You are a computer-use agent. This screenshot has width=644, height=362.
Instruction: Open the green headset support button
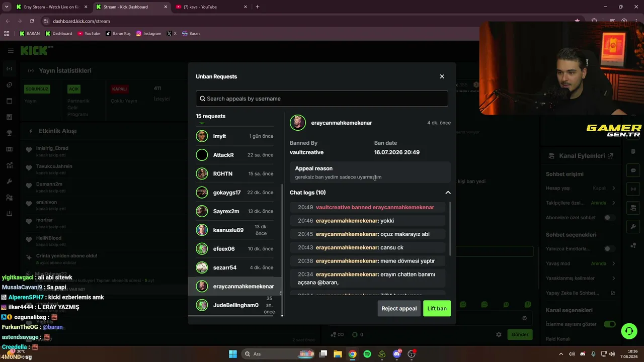point(629,331)
